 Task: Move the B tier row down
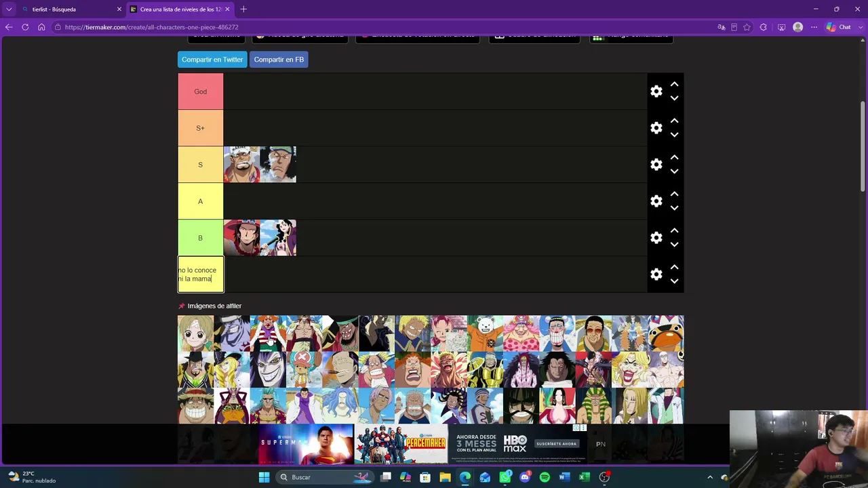click(x=674, y=245)
